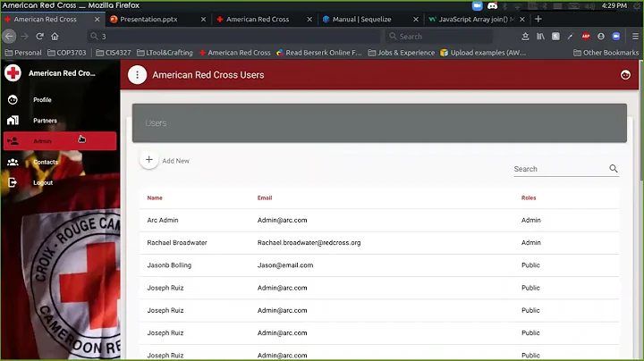
Task: Open the Firefox account icon
Action: point(601,36)
